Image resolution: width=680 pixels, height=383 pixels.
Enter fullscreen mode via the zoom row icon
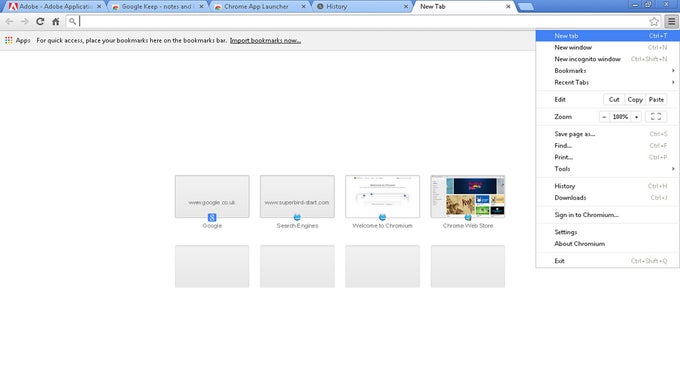coord(656,117)
